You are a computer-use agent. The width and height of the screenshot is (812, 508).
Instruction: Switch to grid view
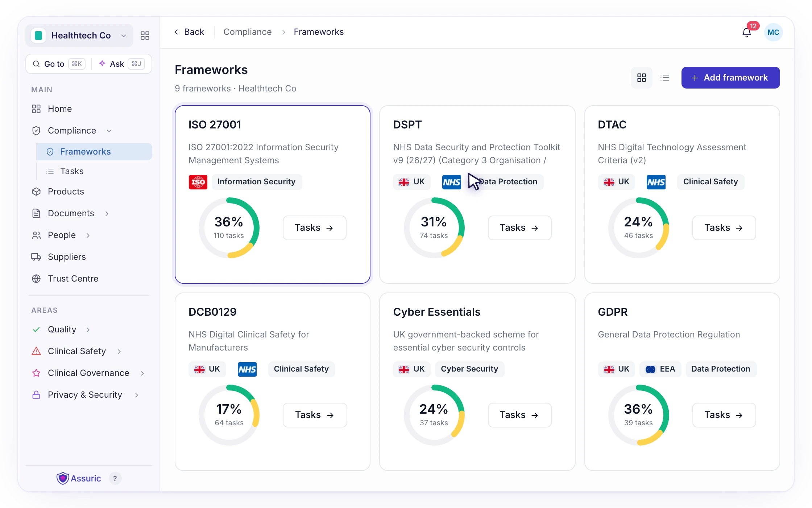click(x=642, y=78)
